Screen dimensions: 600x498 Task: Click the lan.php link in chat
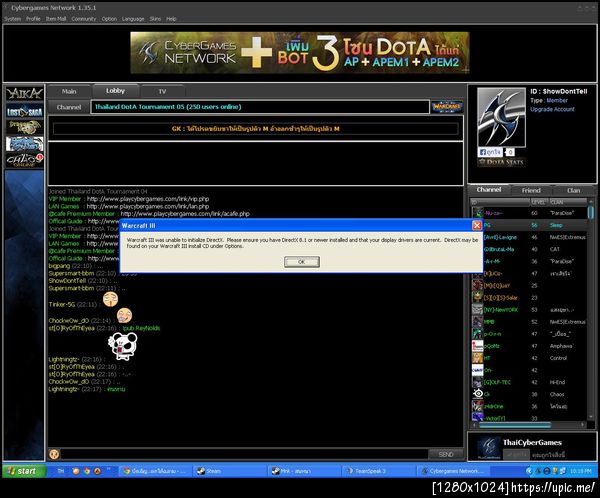tap(148, 206)
